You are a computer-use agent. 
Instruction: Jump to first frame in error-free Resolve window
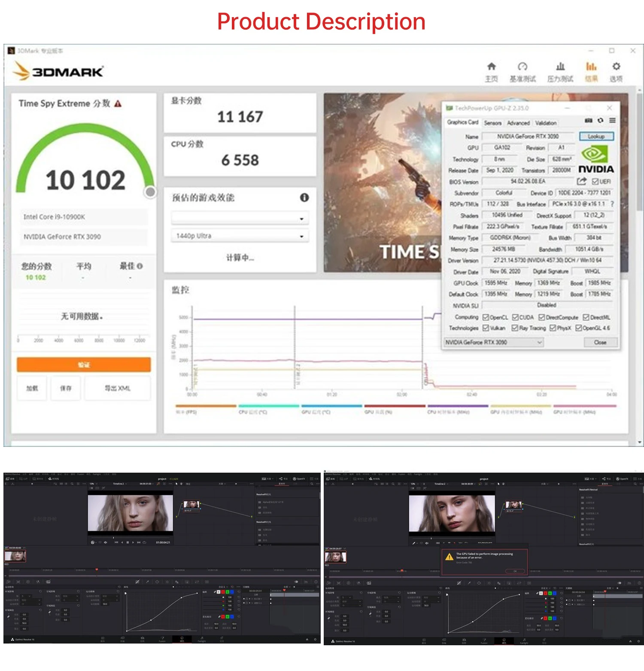click(116, 543)
